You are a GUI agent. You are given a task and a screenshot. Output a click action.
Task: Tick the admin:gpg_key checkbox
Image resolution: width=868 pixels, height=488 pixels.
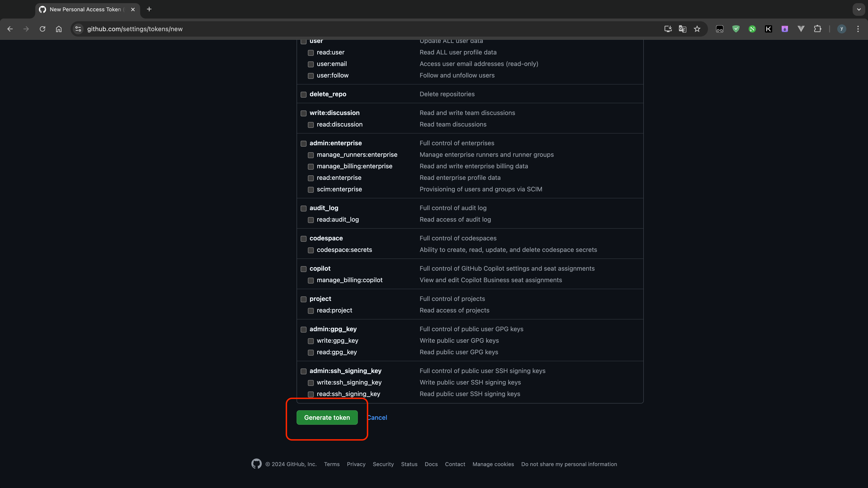tap(304, 329)
